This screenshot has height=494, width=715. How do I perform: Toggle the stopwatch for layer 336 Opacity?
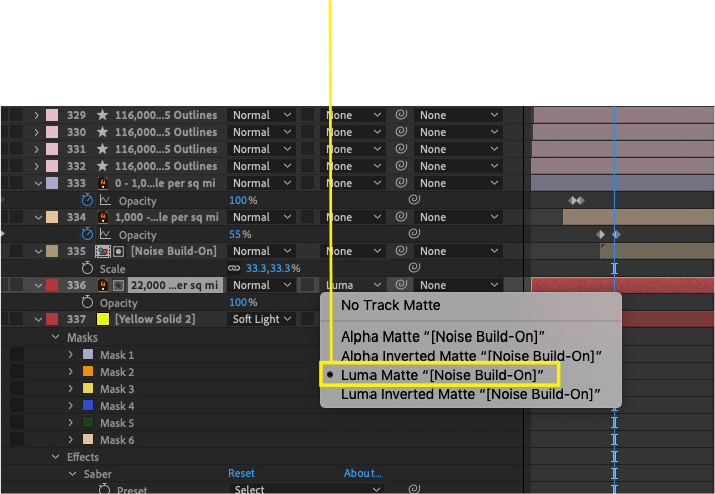[x=87, y=302]
